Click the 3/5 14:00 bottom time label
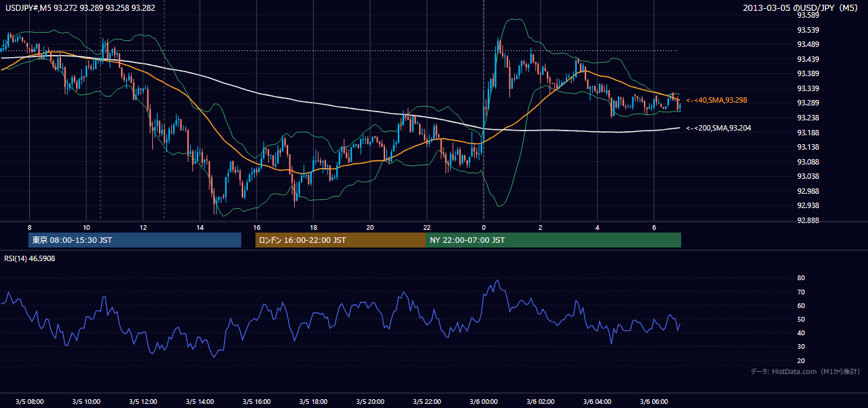This screenshot has height=408, width=868. click(200, 402)
